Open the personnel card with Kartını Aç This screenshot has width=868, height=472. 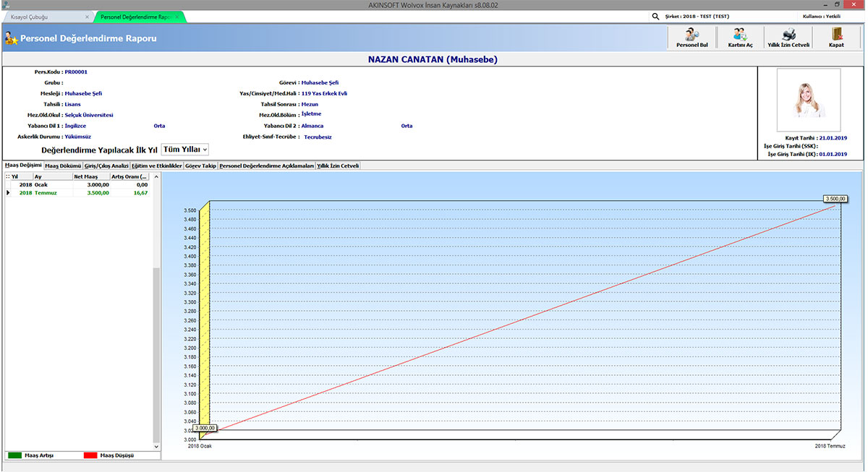[x=740, y=35]
